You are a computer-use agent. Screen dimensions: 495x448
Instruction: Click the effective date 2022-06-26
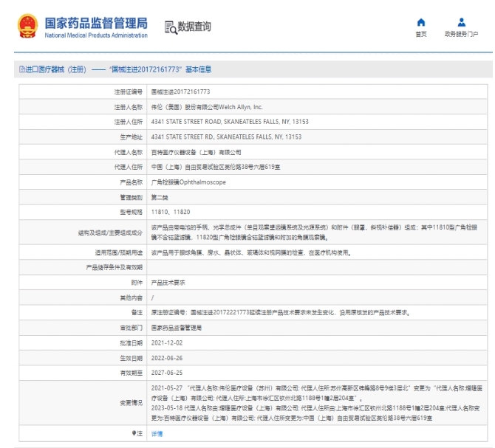pos(167,357)
